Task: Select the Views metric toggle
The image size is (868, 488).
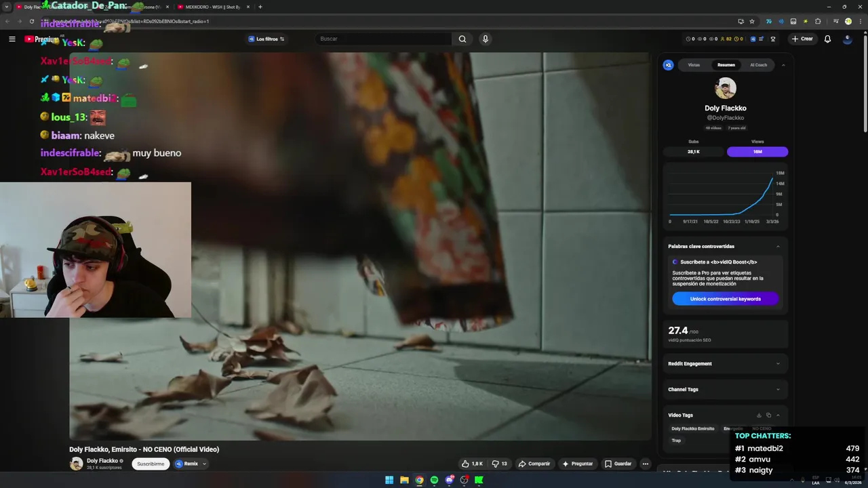Action: click(757, 151)
